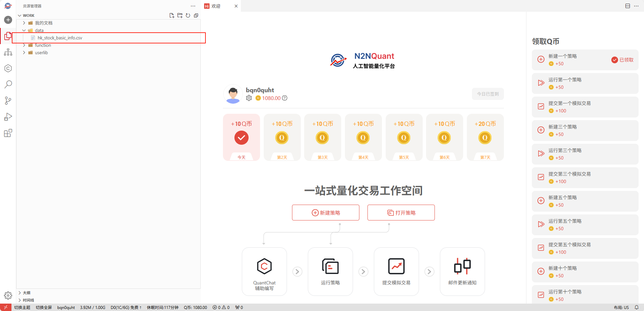Click the errors and warnings status indicator
This screenshot has width=644, height=311.
(221, 307)
